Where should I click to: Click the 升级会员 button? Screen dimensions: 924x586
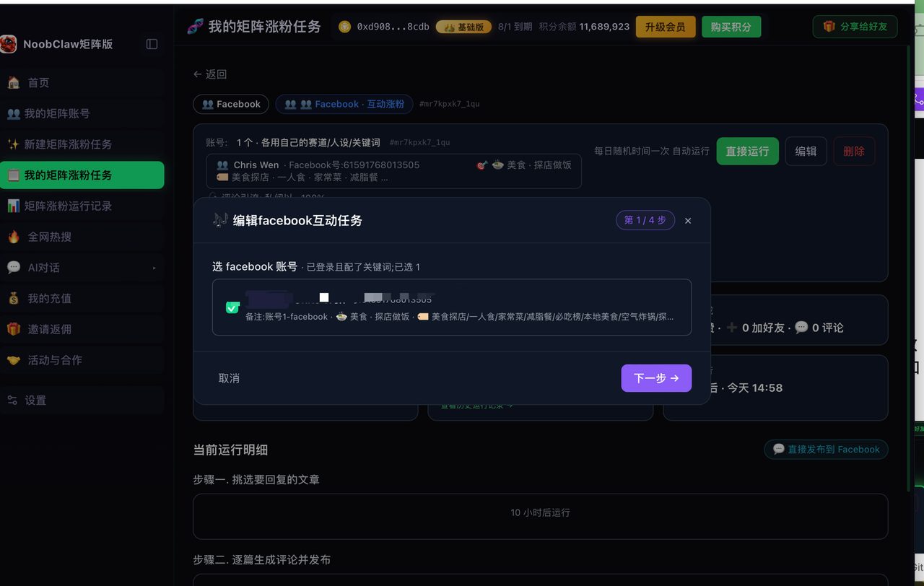666,27
